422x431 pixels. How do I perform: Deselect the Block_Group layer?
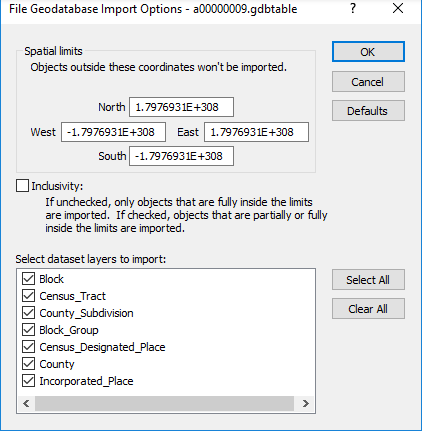coord(28,330)
